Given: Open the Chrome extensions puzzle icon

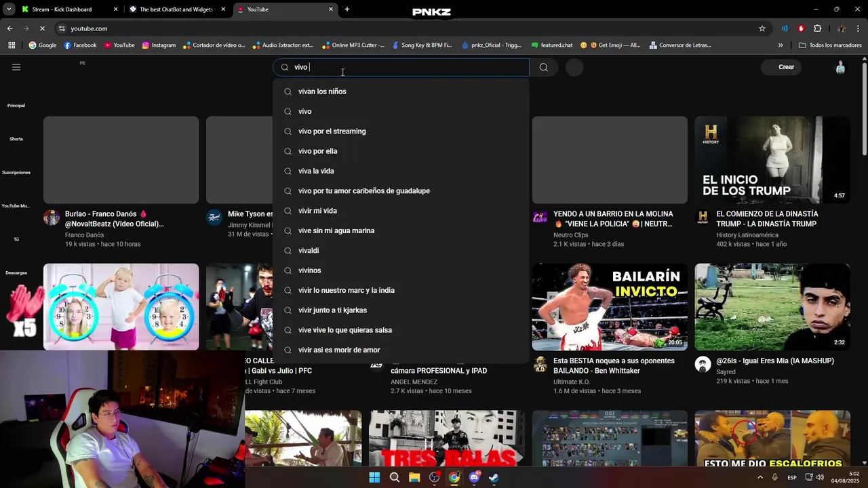Looking at the screenshot, I should (x=818, y=28).
